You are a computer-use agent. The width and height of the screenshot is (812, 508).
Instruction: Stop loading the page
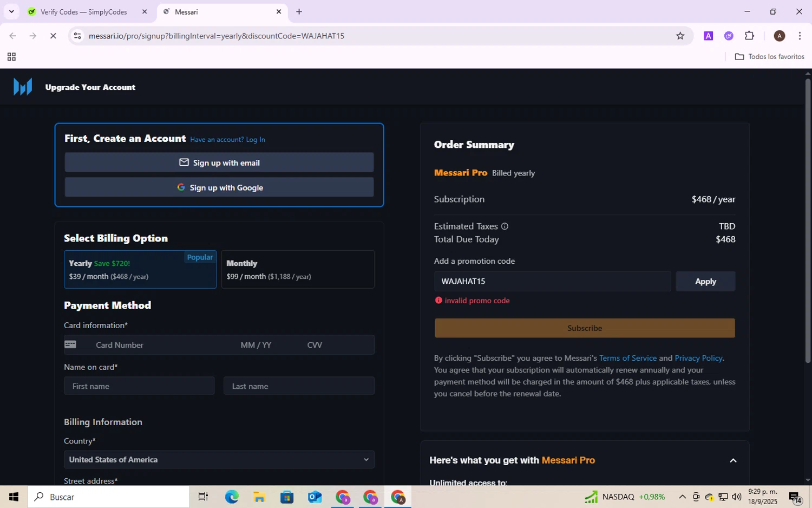click(x=53, y=36)
